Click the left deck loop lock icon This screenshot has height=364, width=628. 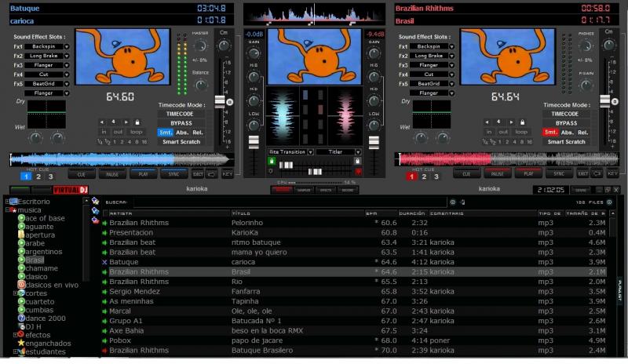(137, 122)
